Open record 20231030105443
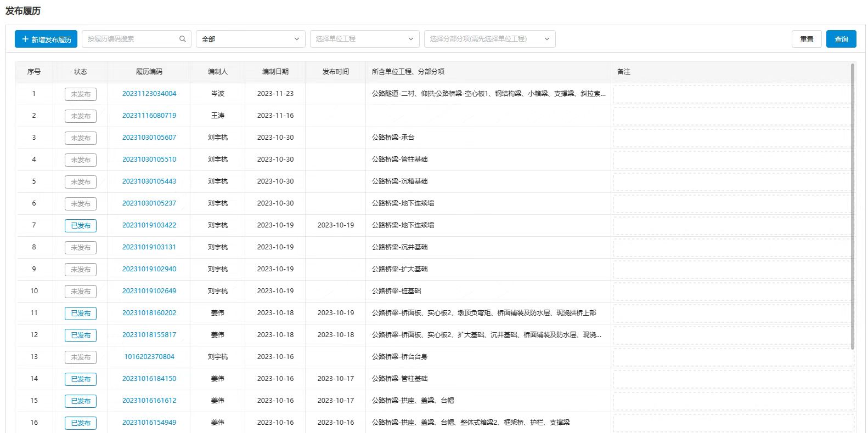This screenshot has width=868, height=433. point(149,181)
